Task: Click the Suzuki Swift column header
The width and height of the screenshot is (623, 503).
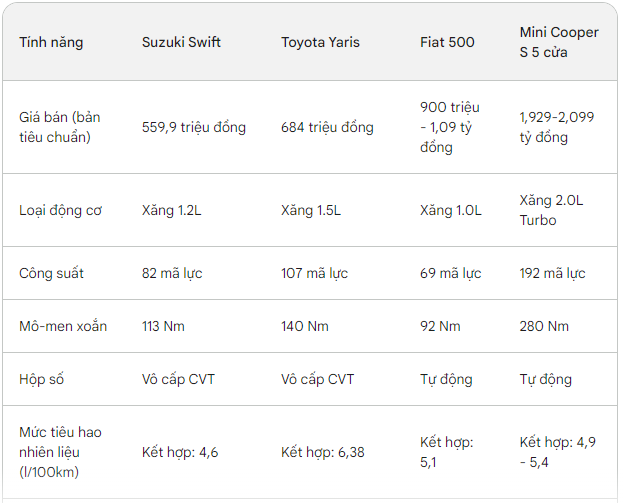Action: 181,42
